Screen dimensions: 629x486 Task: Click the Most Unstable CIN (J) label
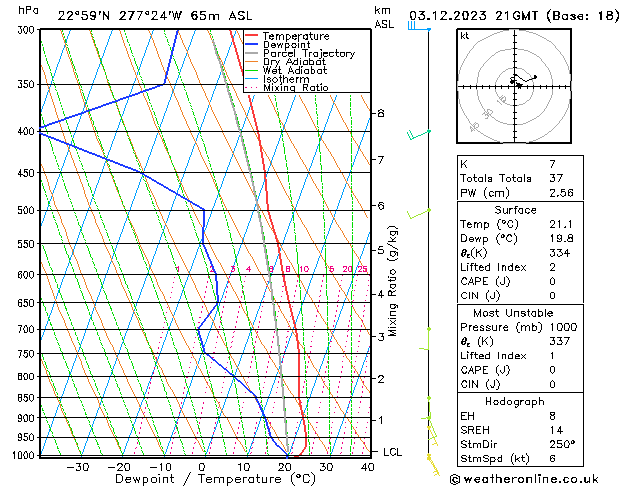tap(480, 385)
